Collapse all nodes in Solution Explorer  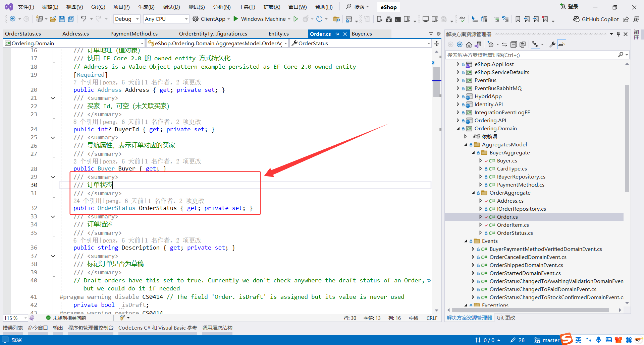[x=514, y=45]
